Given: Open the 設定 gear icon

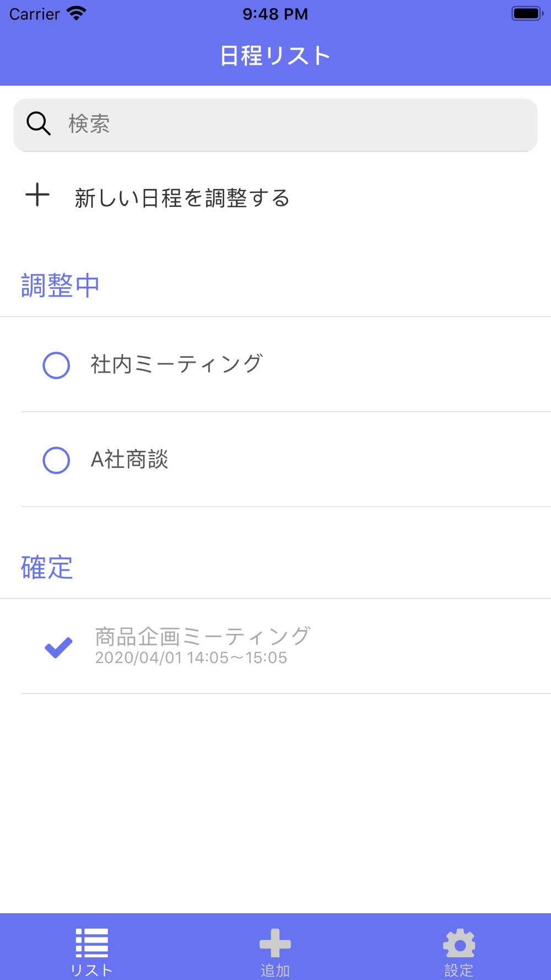Looking at the screenshot, I should click(459, 943).
